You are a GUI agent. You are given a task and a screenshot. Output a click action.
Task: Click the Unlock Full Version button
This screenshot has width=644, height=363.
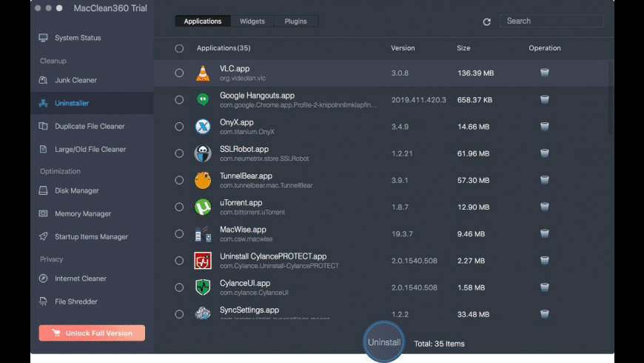pyautogui.click(x=92, y=333)
